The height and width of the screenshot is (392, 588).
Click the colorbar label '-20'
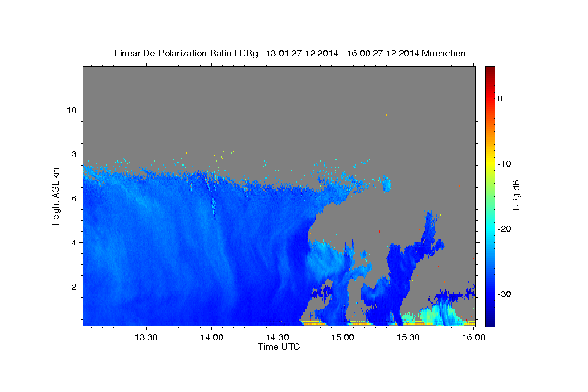504,229
